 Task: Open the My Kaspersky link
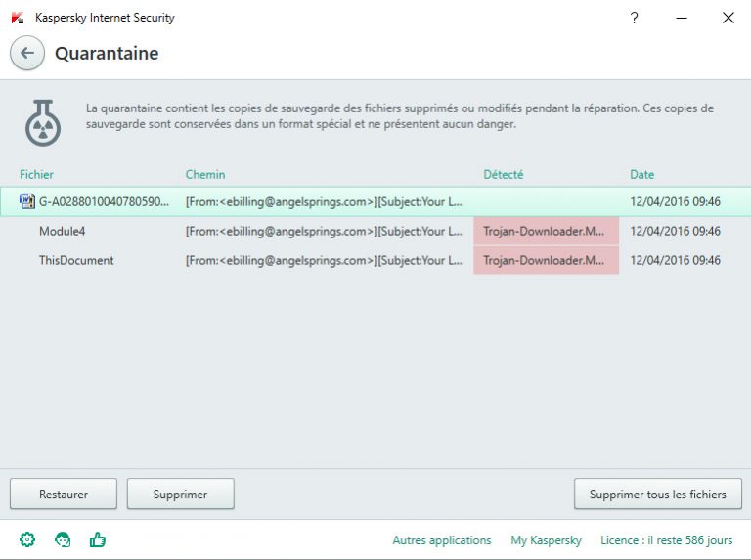546,540
